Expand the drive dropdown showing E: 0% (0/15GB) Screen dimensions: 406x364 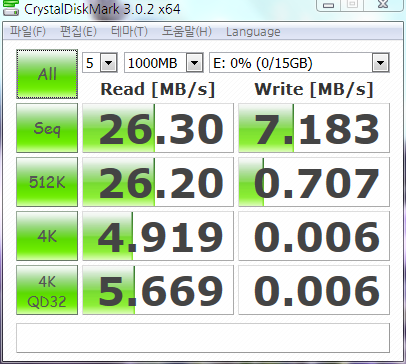click(381, 63)
